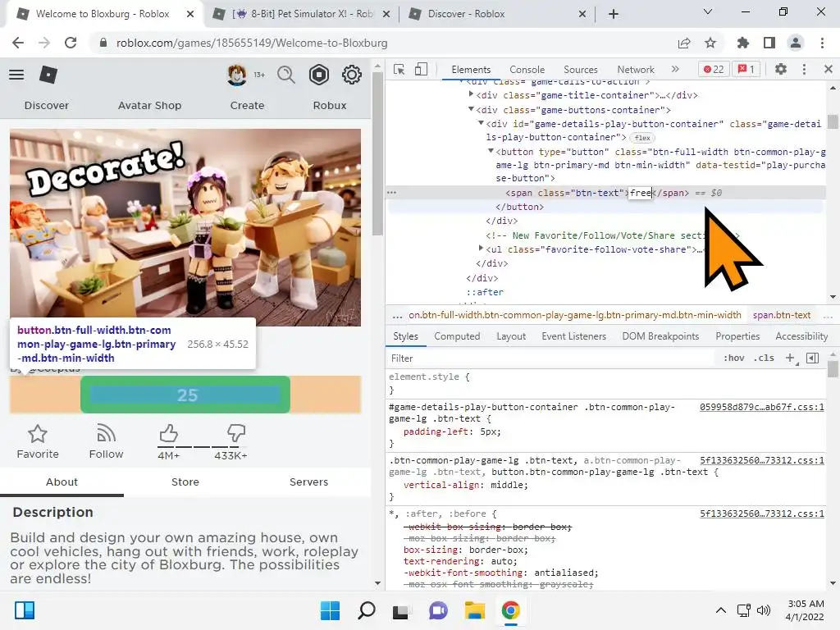The width and height of the screenshot is (840, 630).
Task: Click the Decorate game thumbnail image
Action: click(x=185, y=227)
